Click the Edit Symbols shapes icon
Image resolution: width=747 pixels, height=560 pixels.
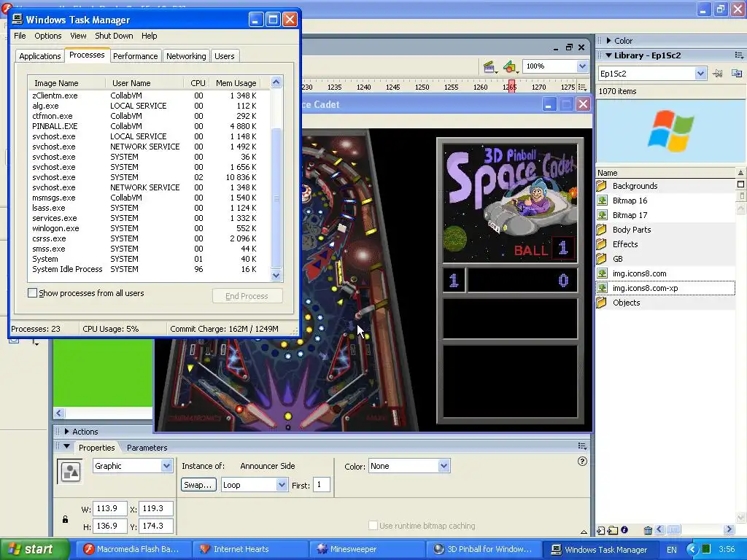510,67
